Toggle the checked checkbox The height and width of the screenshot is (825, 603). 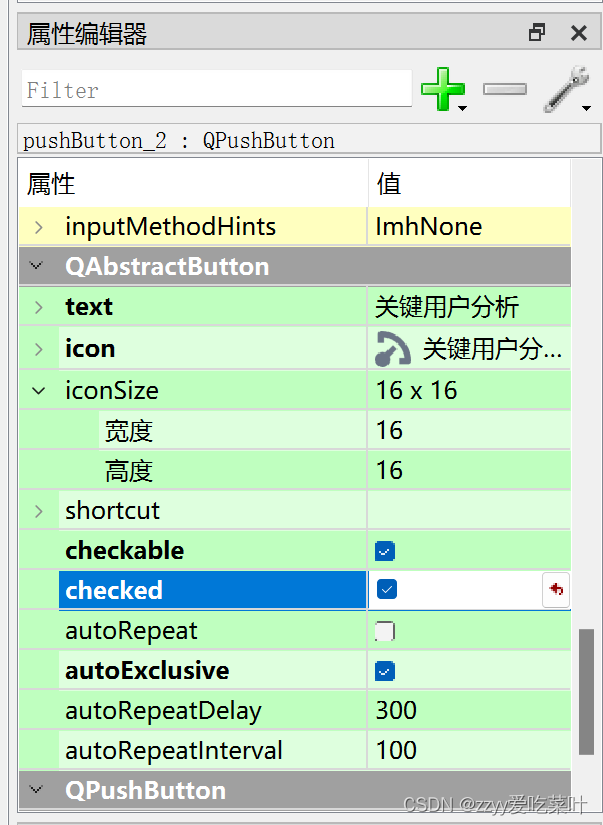387,589
